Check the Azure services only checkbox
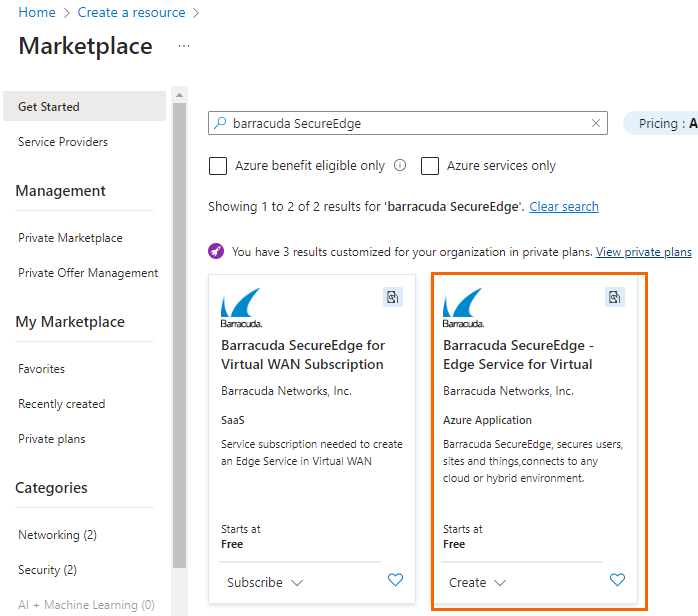 (430, 166)
